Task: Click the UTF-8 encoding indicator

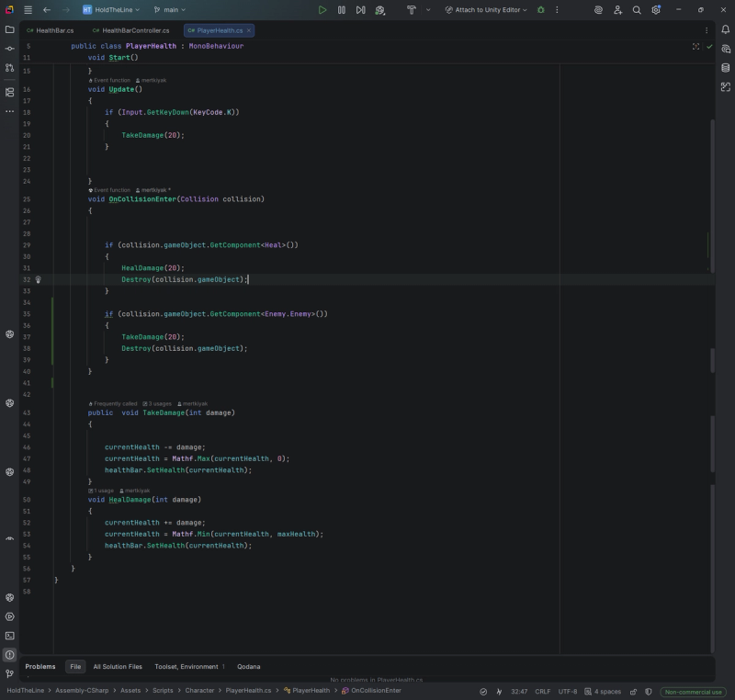Action: (x=568, y=691)
